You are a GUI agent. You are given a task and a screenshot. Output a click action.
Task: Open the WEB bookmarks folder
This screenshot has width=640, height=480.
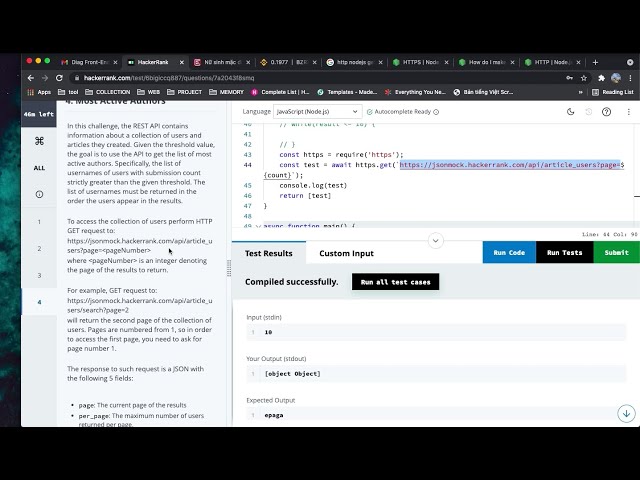coord(149,92)
